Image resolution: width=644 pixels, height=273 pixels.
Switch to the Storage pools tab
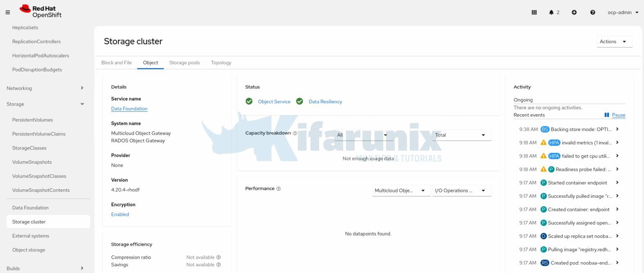pyautogui.click(x=184, y=63)
